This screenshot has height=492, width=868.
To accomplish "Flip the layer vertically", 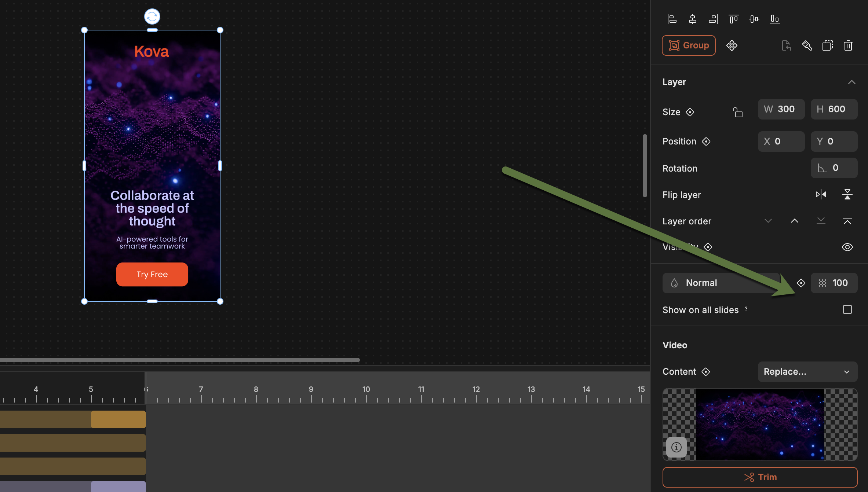I will click(x=847, y=194).
